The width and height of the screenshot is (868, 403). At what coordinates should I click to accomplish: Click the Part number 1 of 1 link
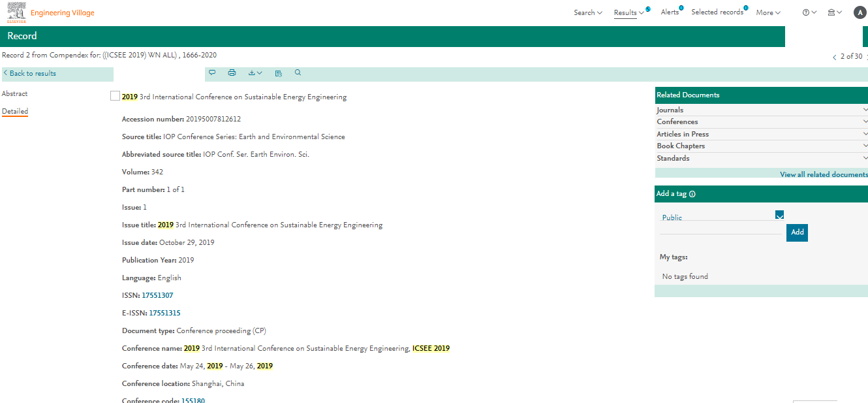(x=176, y=189)
